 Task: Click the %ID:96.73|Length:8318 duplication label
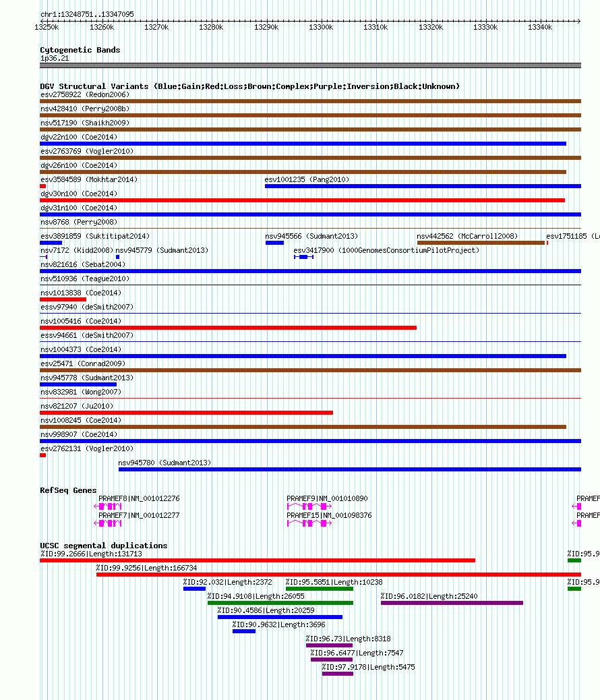[349, 639]
